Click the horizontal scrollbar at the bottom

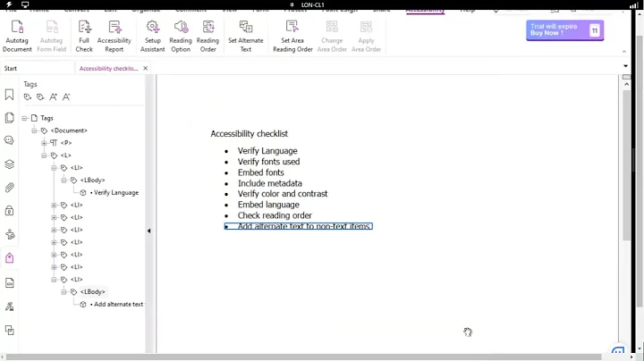tap(304, 357)
